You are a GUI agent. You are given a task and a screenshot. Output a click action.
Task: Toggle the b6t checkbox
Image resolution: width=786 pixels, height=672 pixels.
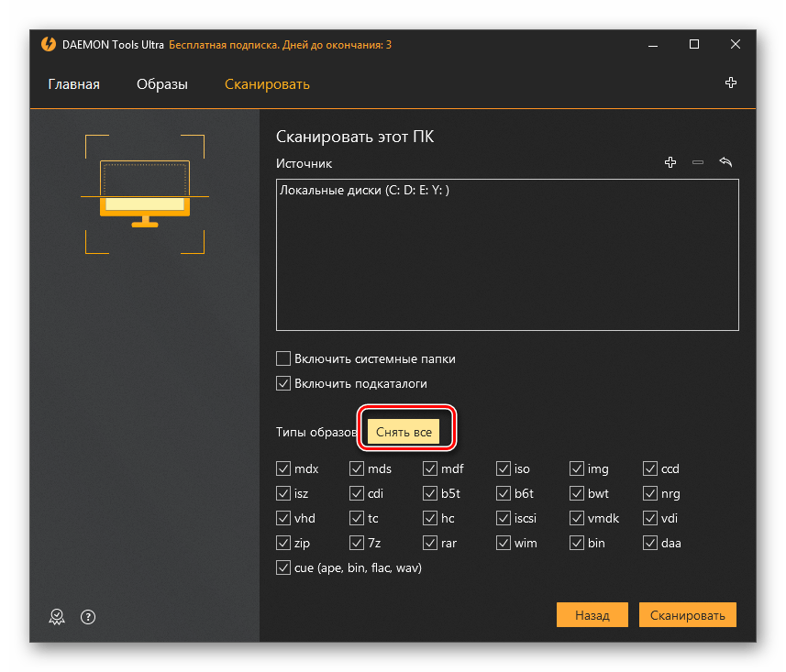point(504,493)
